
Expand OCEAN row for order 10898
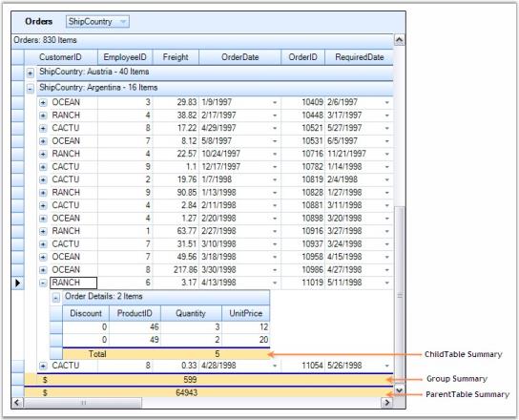pyautogui.click(x=43, y=219)
